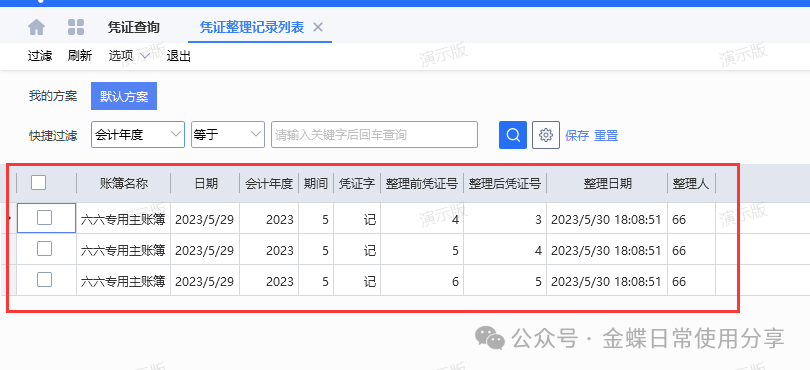
Task: Select the 凭证整理记录列表 tab
Action: (252, 27)
